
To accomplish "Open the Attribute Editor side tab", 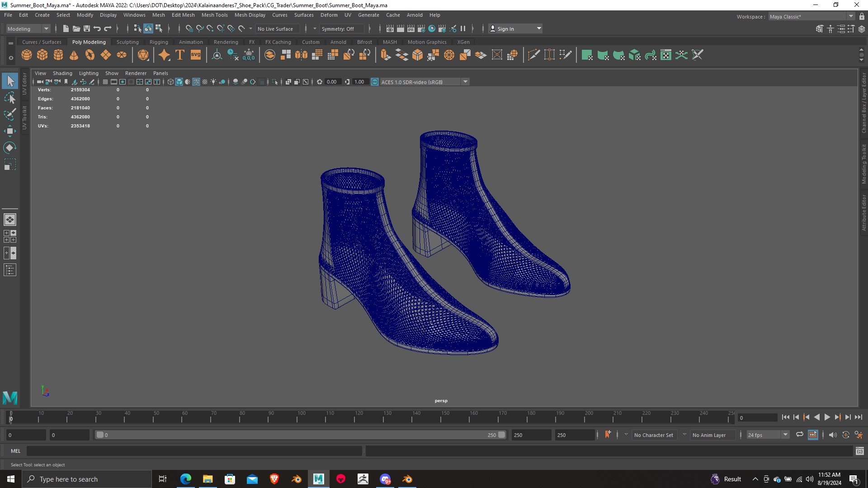I will [x=863, y=213].
